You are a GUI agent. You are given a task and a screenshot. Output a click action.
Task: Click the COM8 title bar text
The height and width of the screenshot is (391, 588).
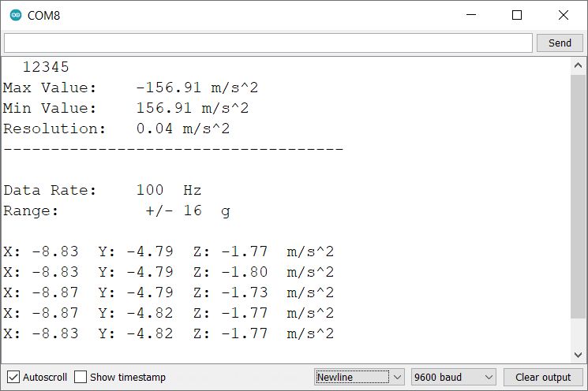point(44,15)
